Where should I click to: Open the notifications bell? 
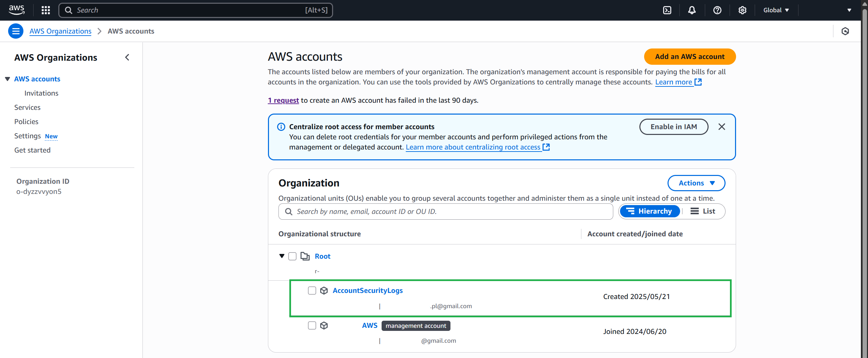692,10
